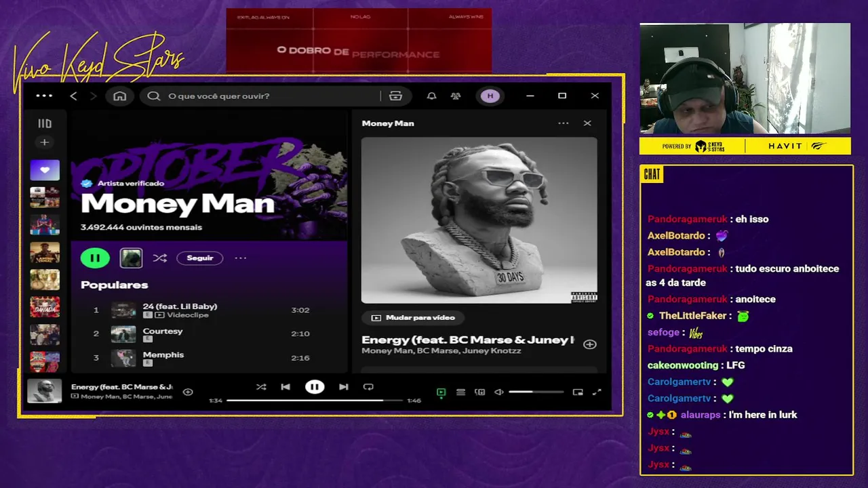
Task: Follow the artist with 'Seguir' button
Action: click(200, 258)
